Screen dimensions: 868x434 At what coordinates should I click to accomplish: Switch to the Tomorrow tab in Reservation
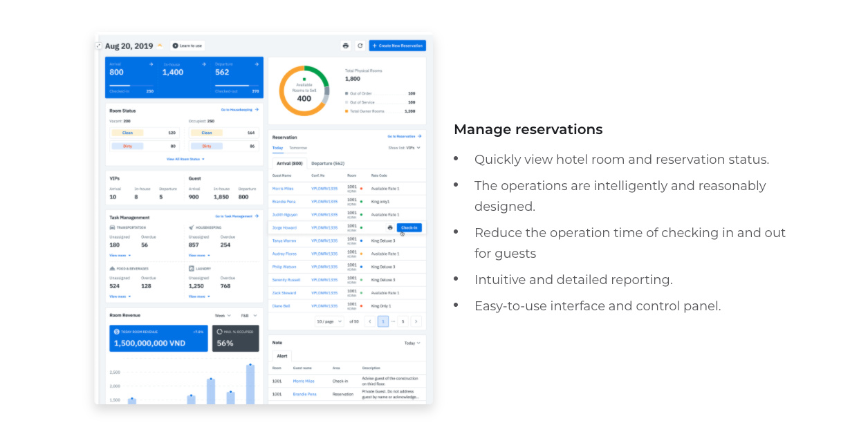(298, 148)
